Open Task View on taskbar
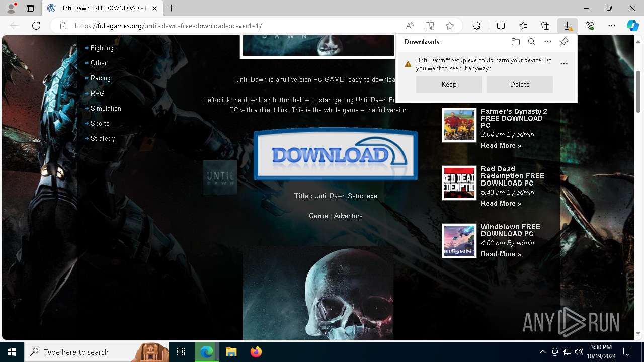The height and width of the screenshot is (362, 644). (x=181, y=352)
